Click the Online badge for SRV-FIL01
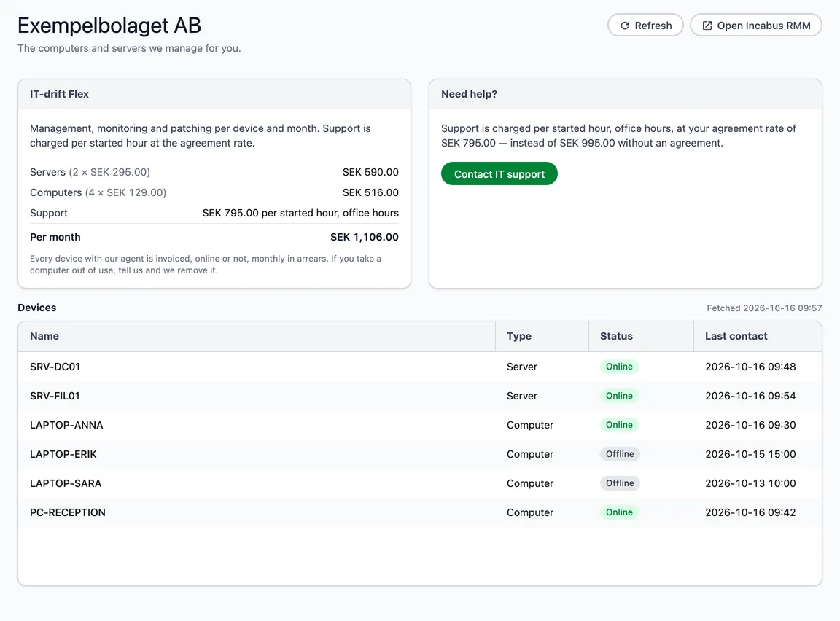This screenshot has height=621, width=840. 619,396
